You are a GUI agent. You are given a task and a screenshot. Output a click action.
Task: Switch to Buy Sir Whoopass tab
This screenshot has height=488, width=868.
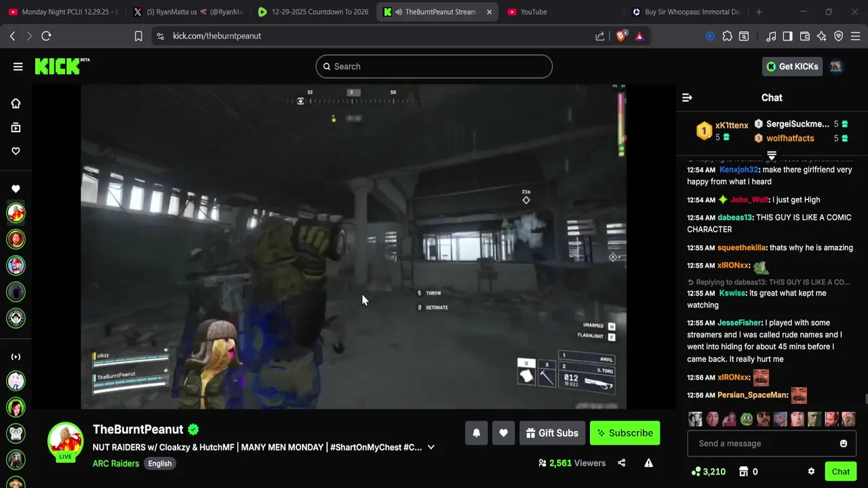[688, 12]
